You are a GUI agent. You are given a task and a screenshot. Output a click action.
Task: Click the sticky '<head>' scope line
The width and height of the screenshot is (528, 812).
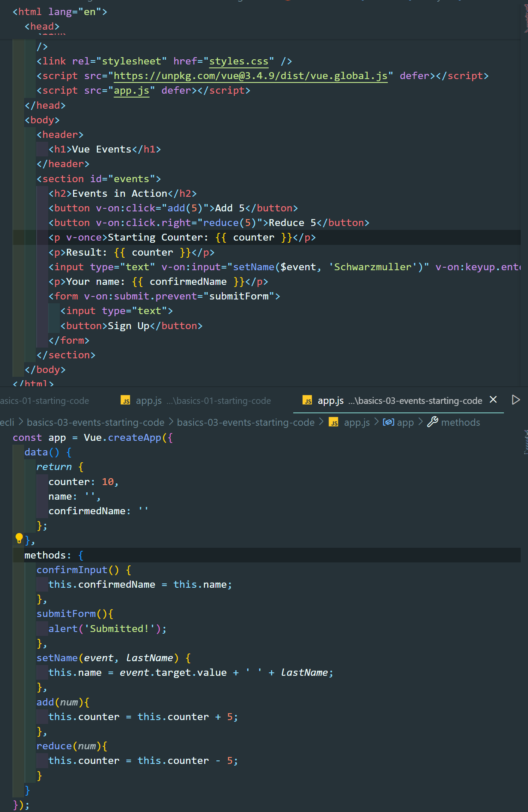pos(42,27)
